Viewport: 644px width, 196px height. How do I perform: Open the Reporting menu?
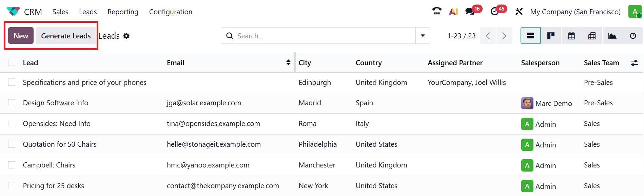click(123, 12)
